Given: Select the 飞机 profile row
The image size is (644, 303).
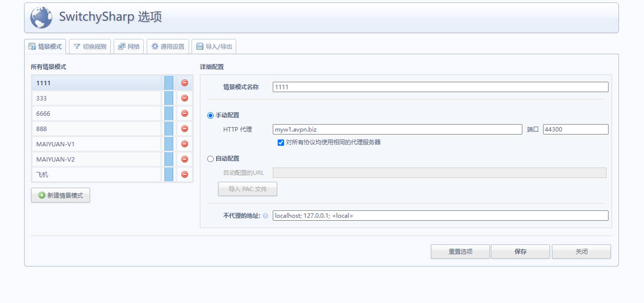Looking at the screenshot, I should [x=97, y=174].
